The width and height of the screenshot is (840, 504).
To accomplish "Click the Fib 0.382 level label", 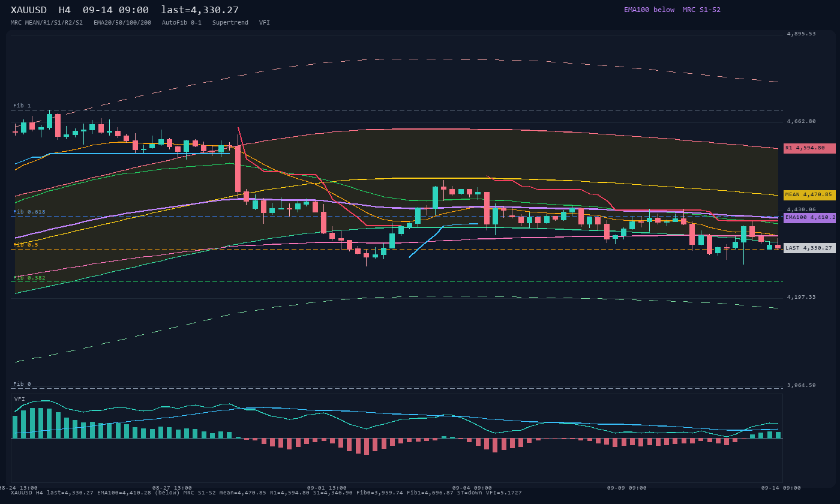I will tap(29, 278).
